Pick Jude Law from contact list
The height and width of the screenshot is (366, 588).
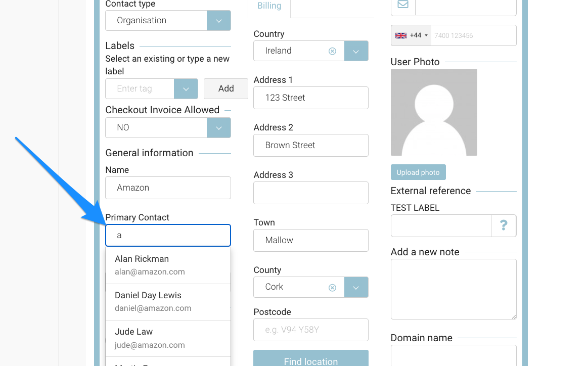pos(168,338)
